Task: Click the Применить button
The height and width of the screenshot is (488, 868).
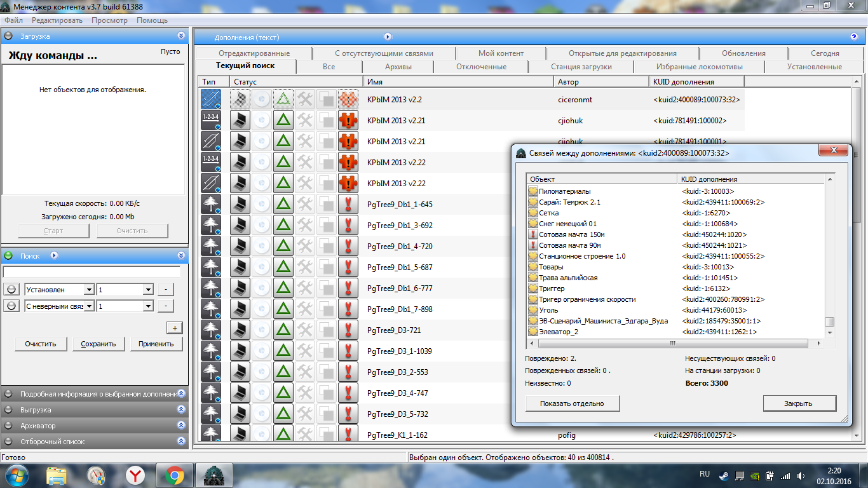Action: (x=156, y=344)
